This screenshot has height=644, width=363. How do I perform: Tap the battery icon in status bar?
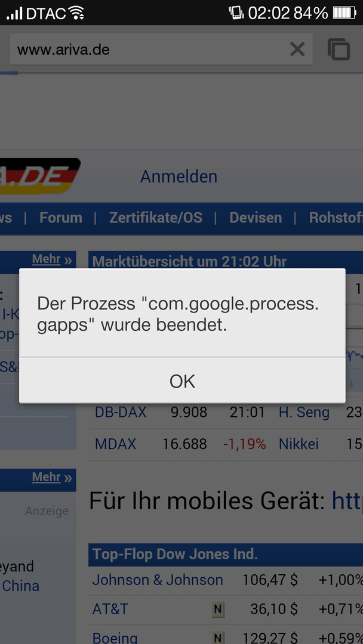344,13
